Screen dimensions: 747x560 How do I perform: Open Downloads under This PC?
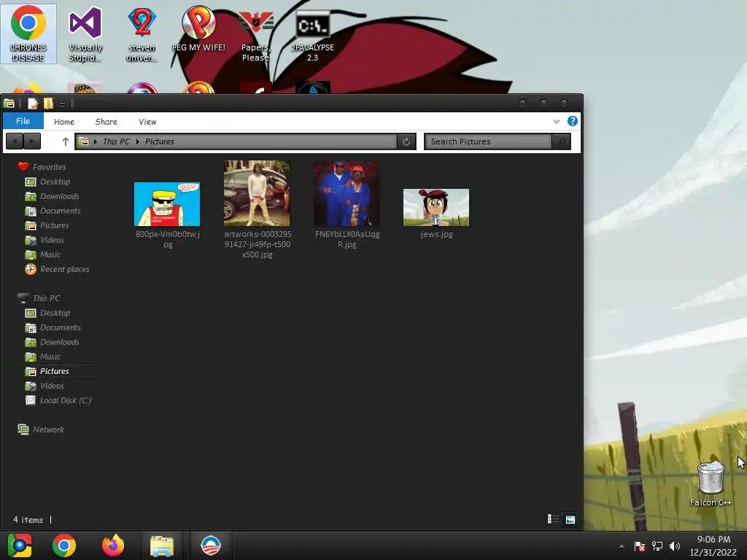[x=60, y=342]
